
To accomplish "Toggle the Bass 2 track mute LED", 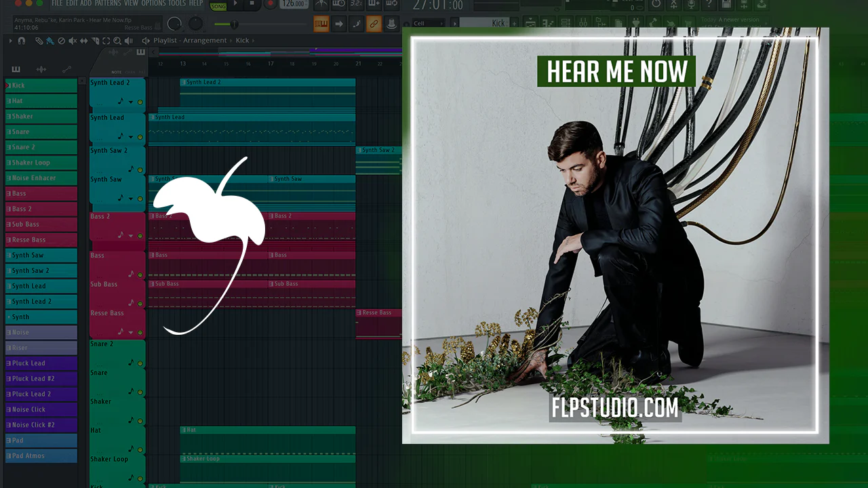I will click(x=140, y=236).
